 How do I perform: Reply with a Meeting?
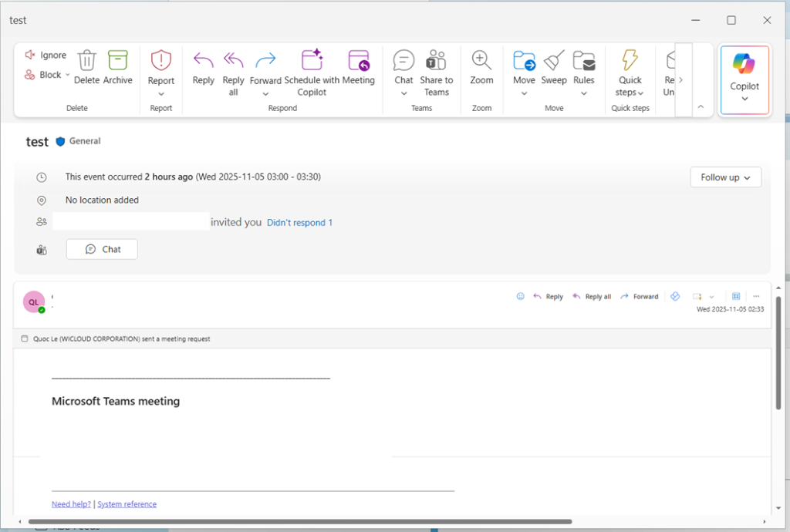coord(358,66)
